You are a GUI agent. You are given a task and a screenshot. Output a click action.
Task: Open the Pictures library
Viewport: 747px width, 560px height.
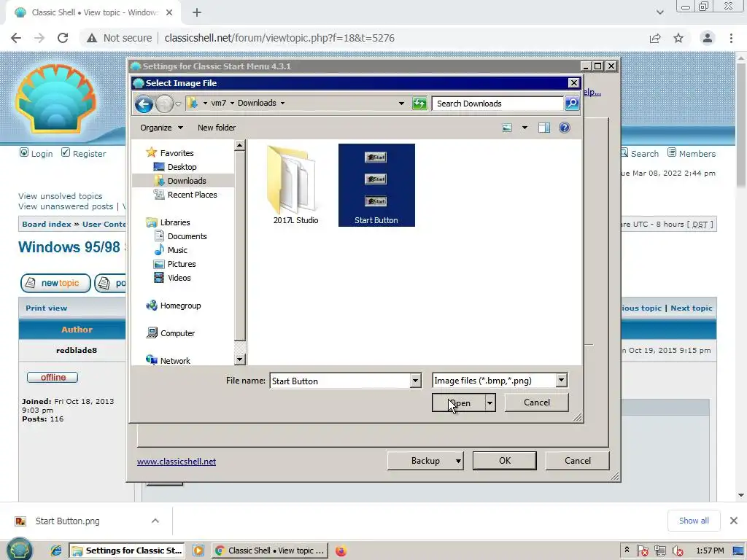(182, 263)
